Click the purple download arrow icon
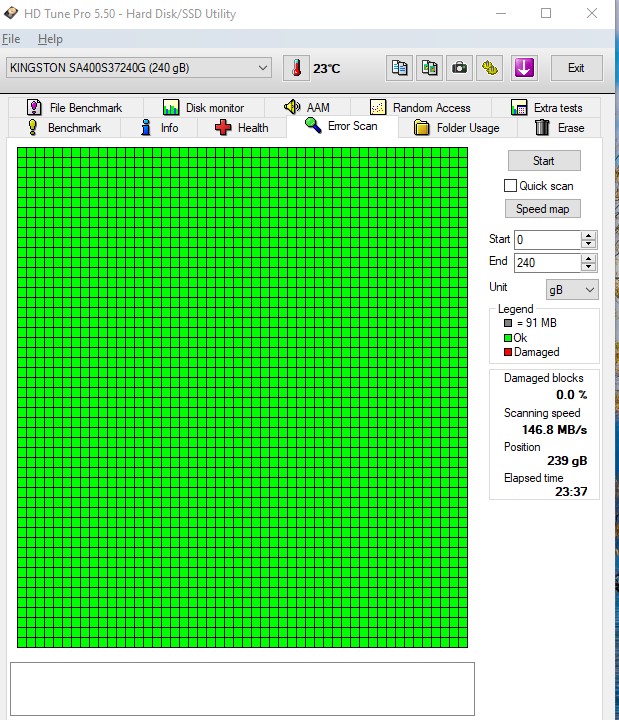The image size is (619, 720). (x=524, y=68)
